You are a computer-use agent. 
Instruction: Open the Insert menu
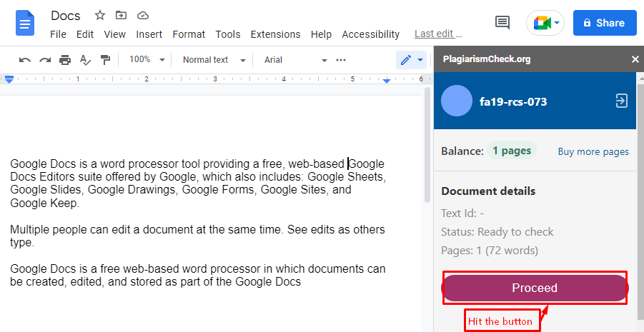[x=149, y=34]
